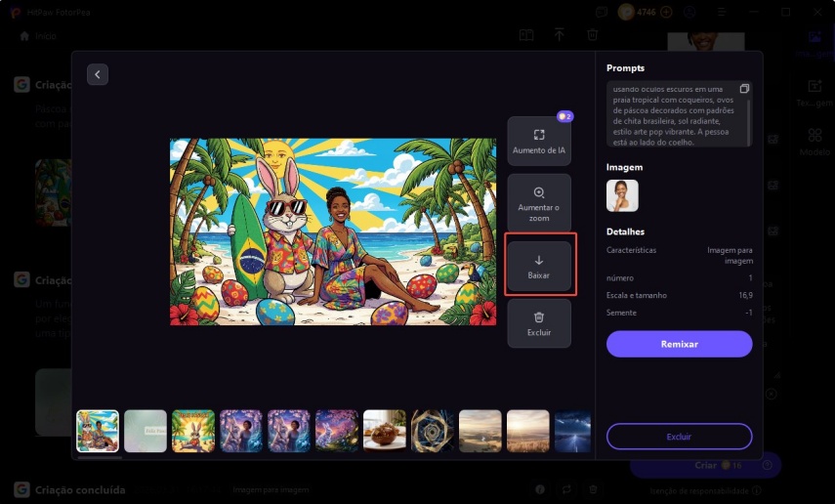Viewport: 835px width, 504px height.
Task: Select the blank grey second thumbnail
Action: pos(146,431)
